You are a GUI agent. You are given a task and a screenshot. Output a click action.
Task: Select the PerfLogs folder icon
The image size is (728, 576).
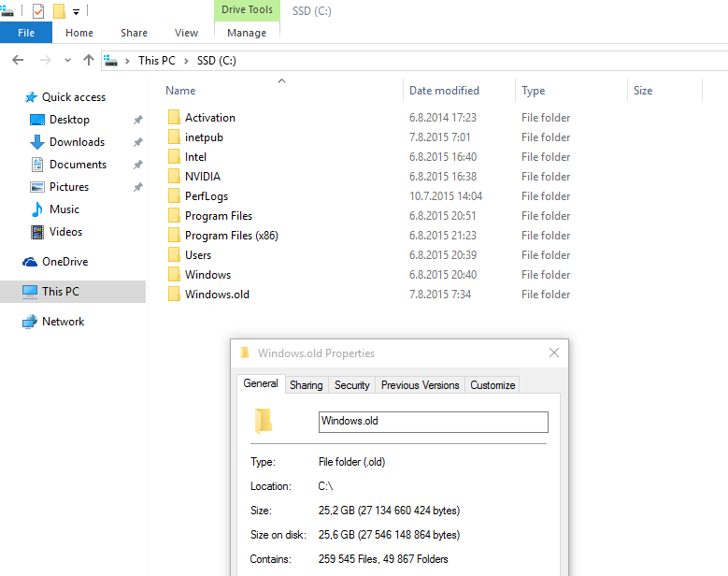click(x=174, y=195)
